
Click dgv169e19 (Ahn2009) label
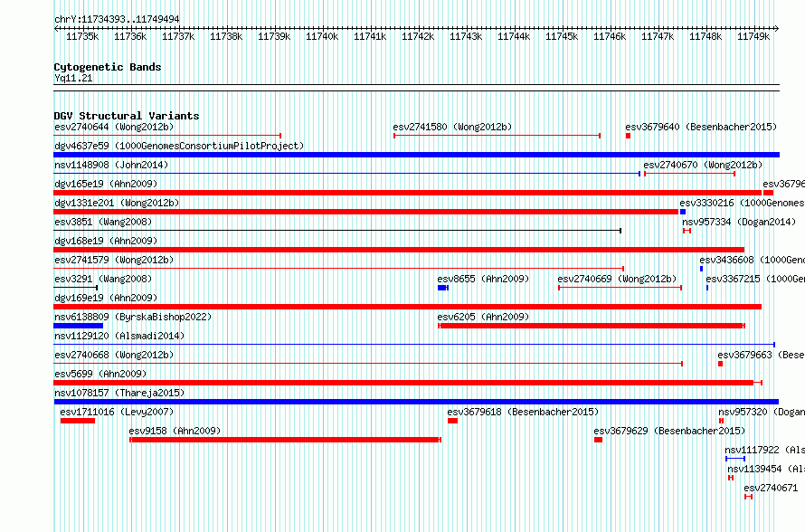106,298
